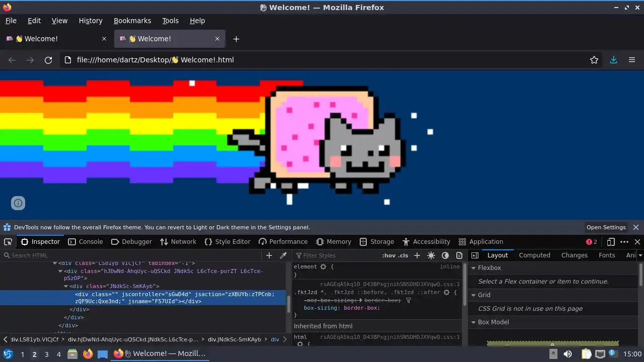Click the error count badge showing 2
Screen dimensions: 644x362
(x=592, y=242)
